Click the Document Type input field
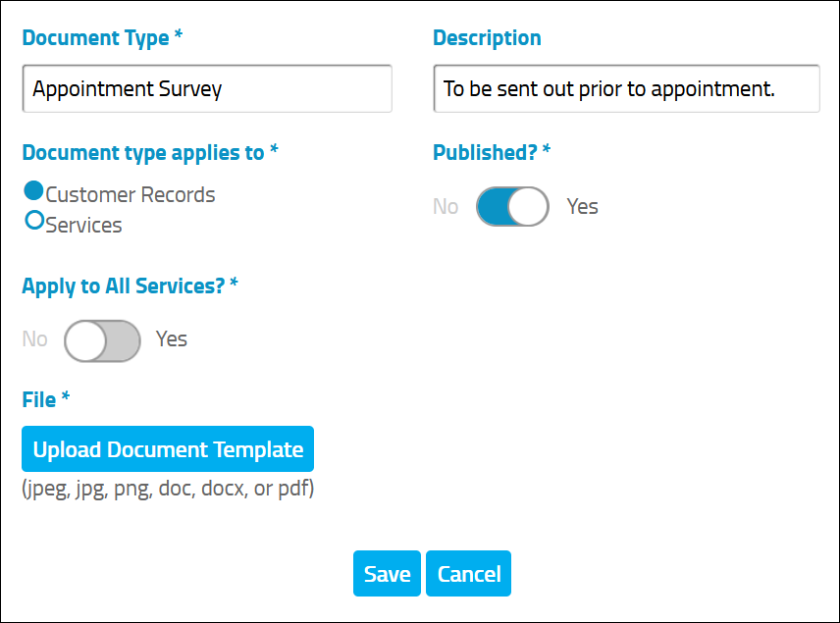The image size is (840, 623). (207, 89)
